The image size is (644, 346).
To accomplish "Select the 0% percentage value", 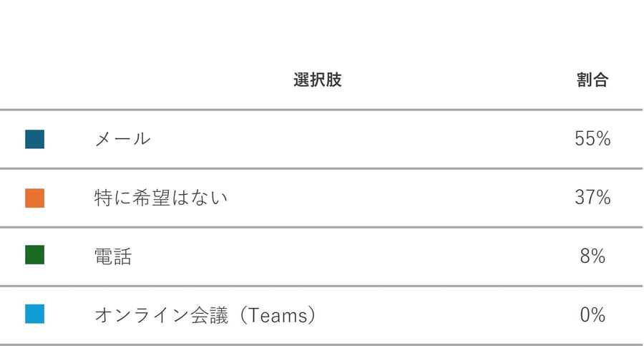I will click(x=592, y=314).
